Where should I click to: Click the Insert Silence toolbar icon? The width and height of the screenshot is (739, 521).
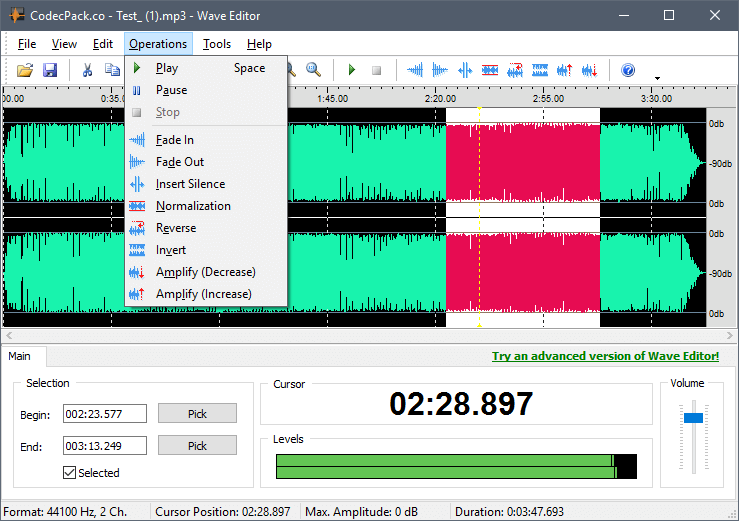coord(465,70)
